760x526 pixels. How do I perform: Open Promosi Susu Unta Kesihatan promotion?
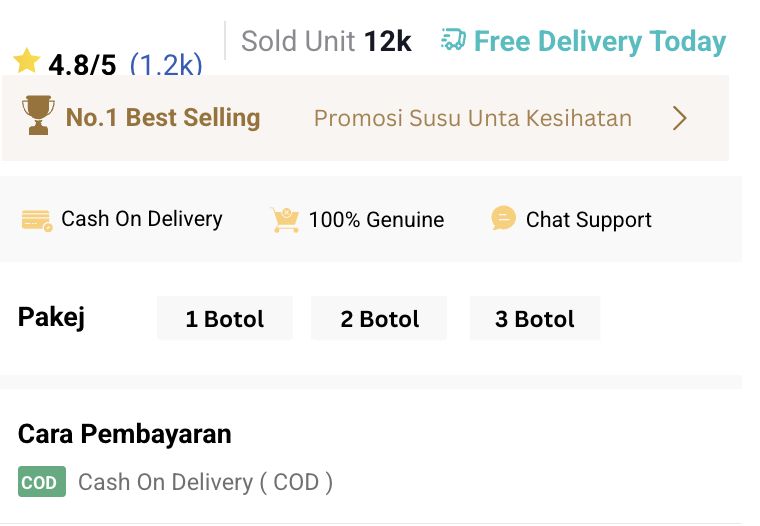[x=473, y=118]
